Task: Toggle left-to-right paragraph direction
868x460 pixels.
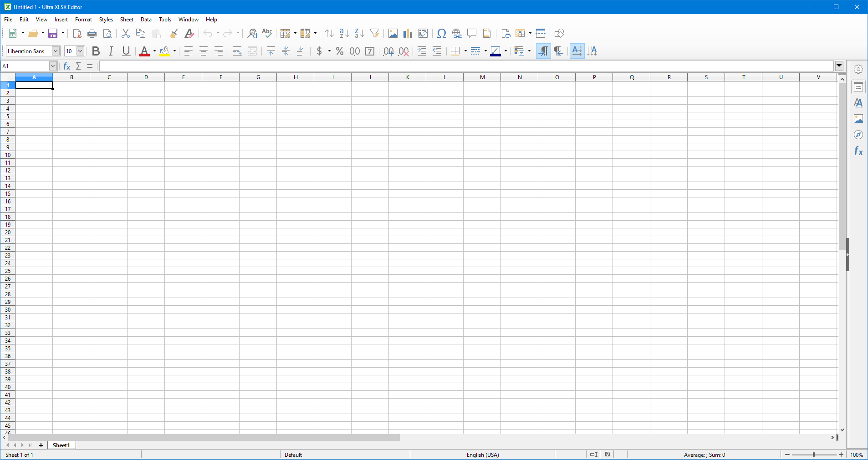Action: [x=543, y=51]
